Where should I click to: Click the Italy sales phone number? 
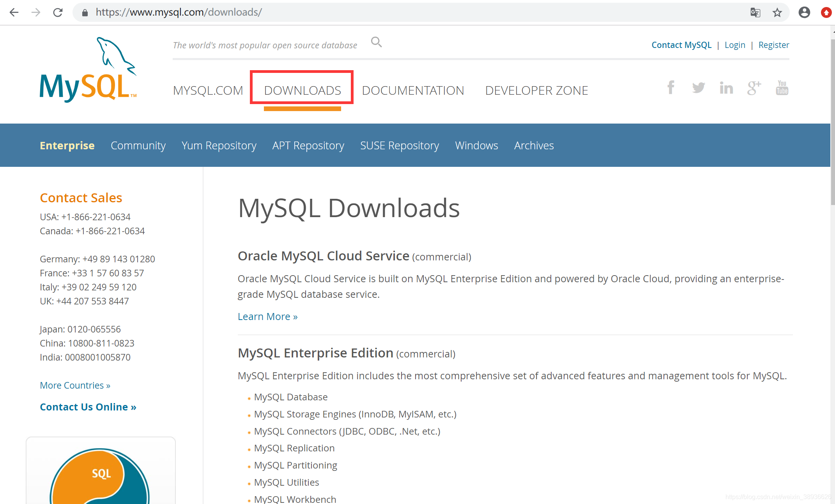[99, 287]
